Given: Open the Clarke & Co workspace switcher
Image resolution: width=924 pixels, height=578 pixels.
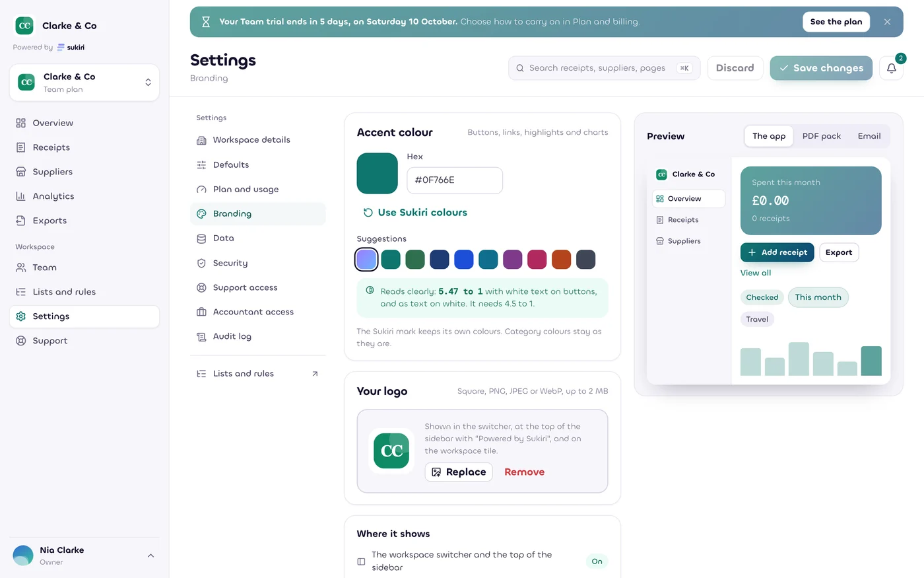Looking at the screenshot, I should click(84, 83).
